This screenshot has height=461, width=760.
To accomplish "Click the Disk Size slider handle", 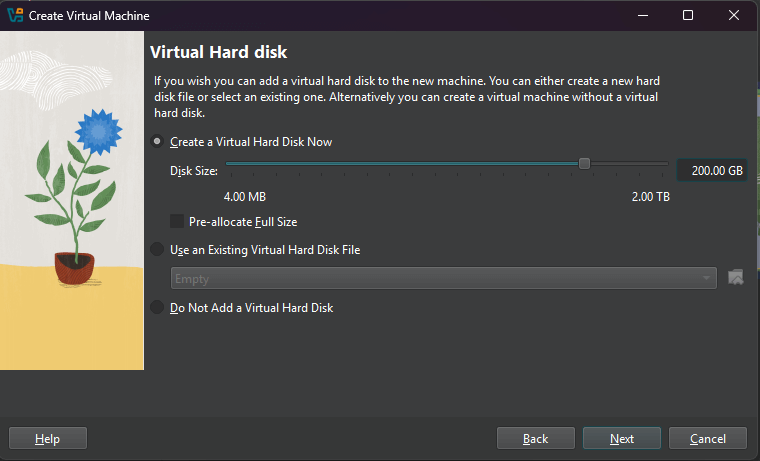I will tap(585, 164).
